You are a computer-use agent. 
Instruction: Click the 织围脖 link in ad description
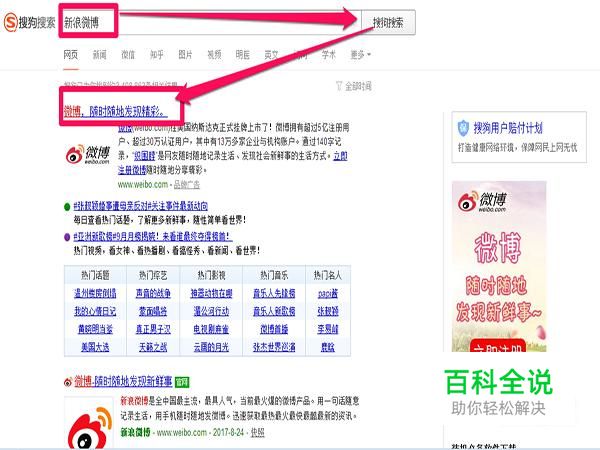144,156
